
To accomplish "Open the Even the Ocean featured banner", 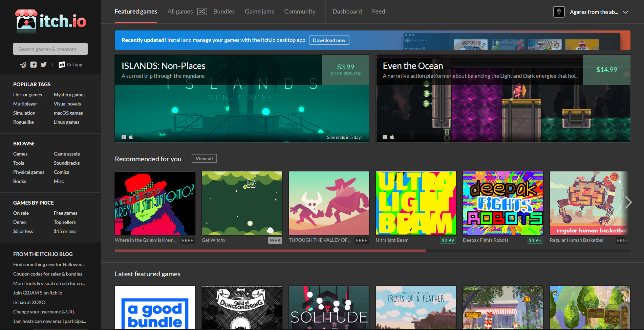I will (503, 99).
